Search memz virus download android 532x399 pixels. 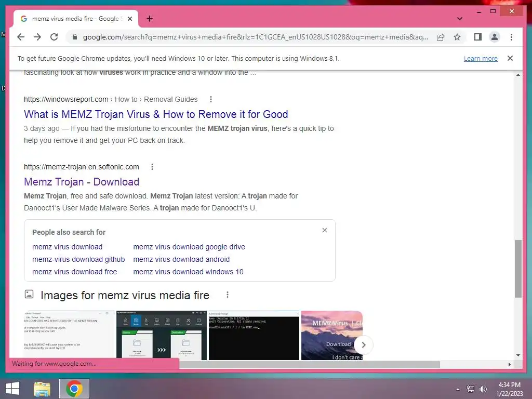(x=181, y=259)
